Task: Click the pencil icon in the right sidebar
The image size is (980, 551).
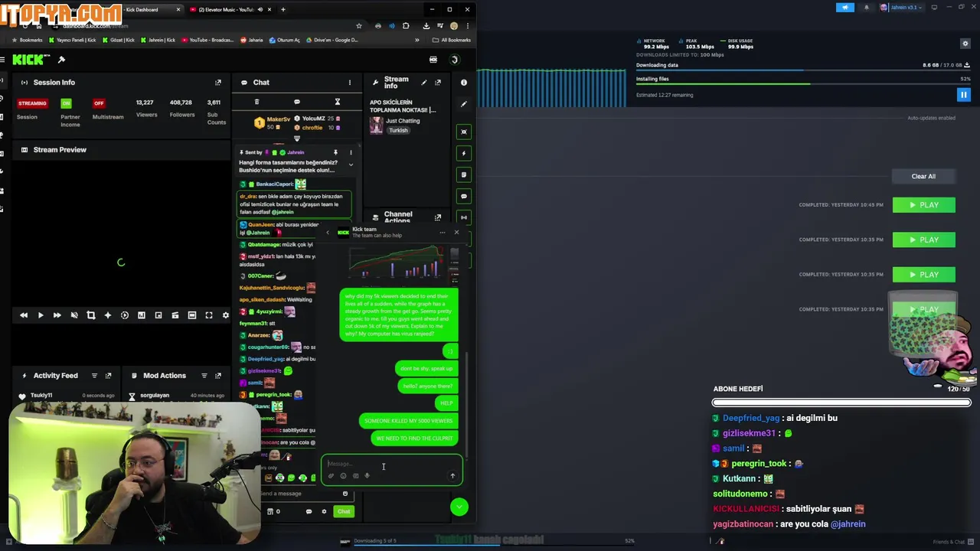Action: point(463,104)
